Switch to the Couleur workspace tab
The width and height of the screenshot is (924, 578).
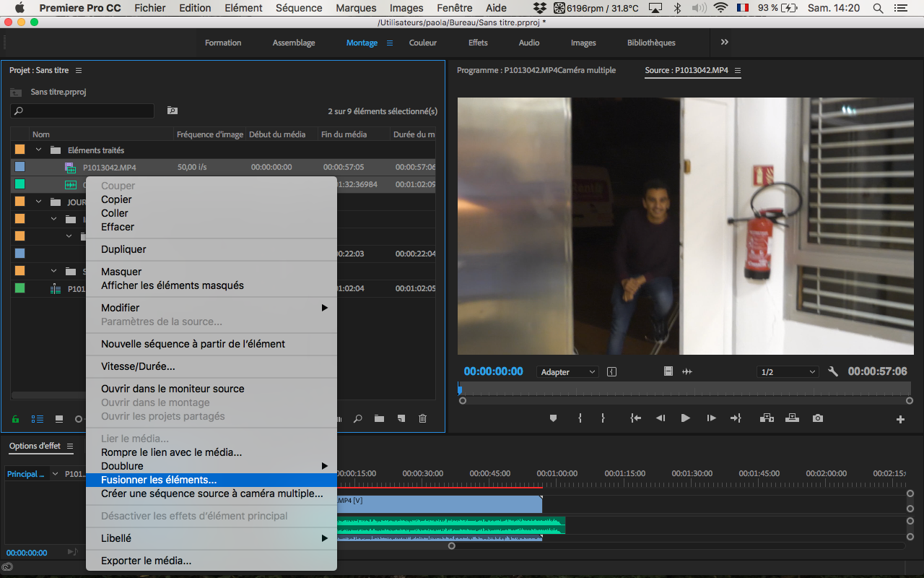click(x=423, y=43)
